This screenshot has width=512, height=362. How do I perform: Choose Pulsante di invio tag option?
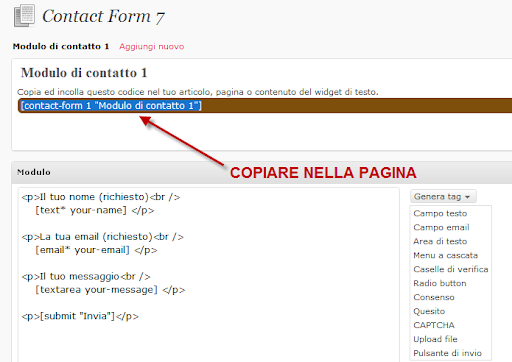[447, 353]
